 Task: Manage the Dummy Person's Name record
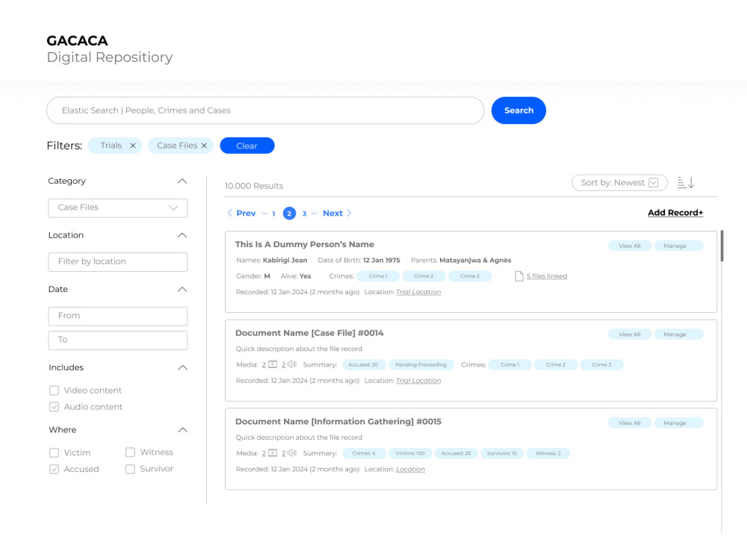click(679, 246)
